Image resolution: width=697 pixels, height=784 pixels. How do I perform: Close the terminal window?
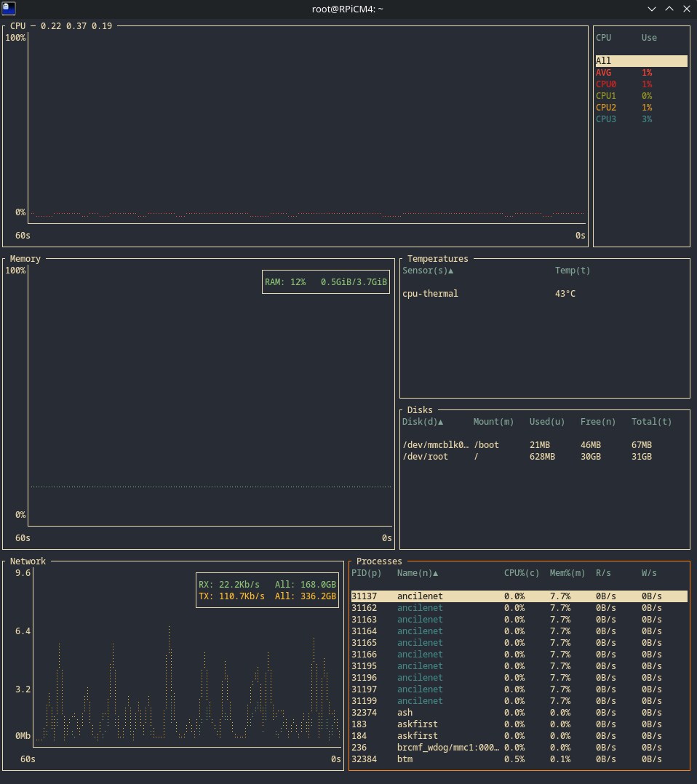click(687, 9)
